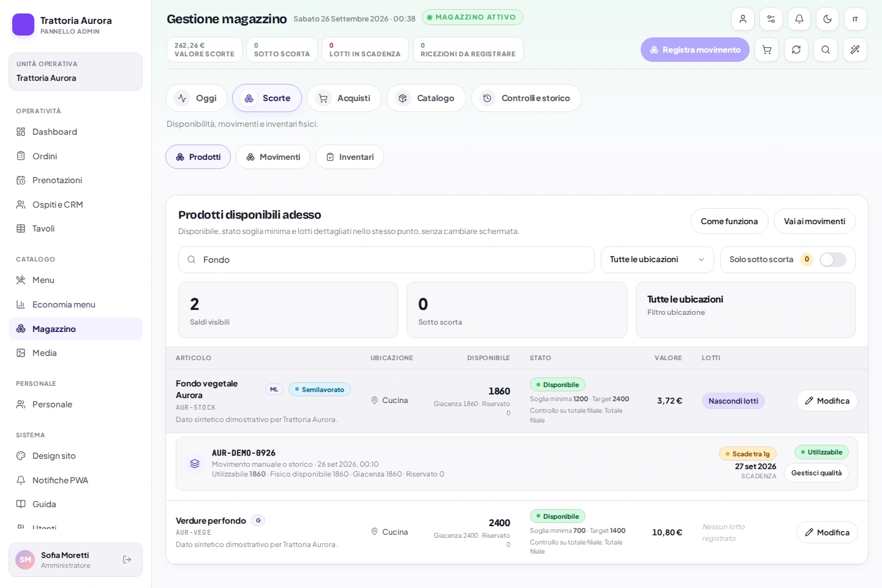Image resolution: width=882 pixels, height=588 pixels.
Task: Open Economia menu in sidebar
Action: tap(64, 304)
